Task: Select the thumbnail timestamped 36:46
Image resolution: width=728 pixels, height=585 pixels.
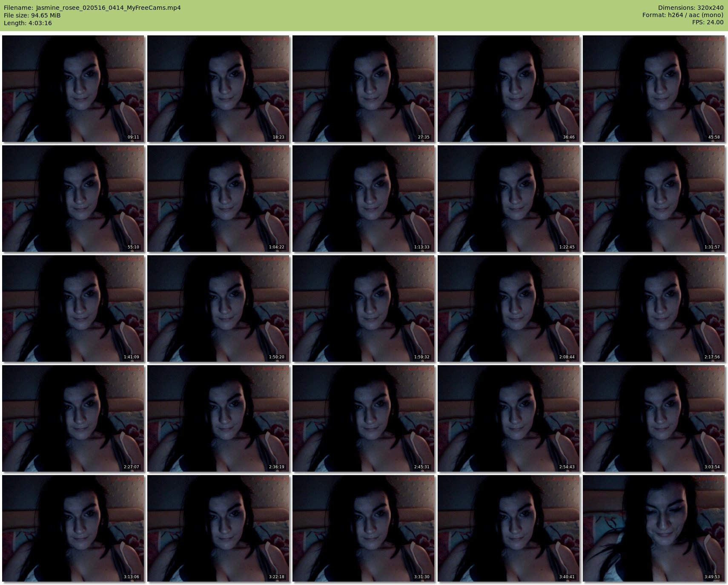Action: tap(509, 89)
